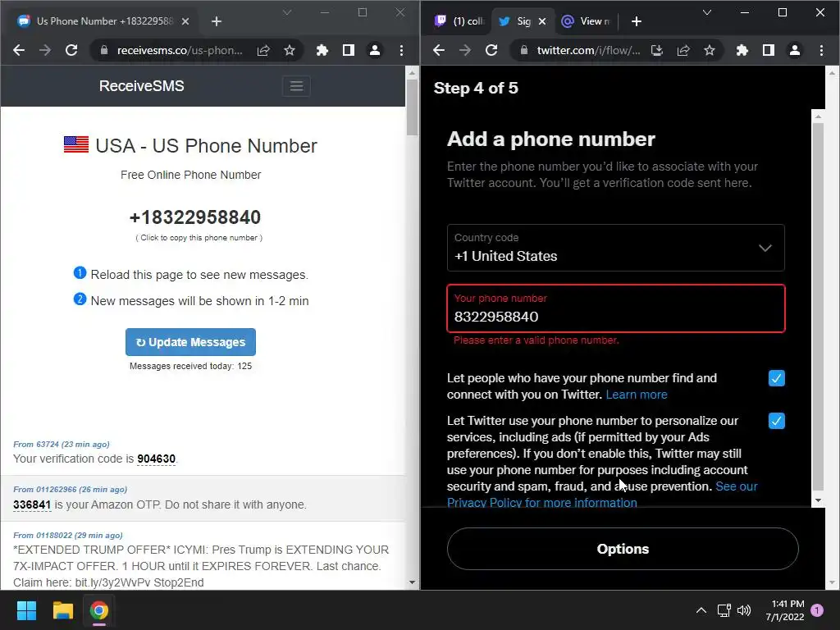The width and height of the screenshot is (840, 630).
Task: Uncheck personalize services with phone number
Action: 776,421
